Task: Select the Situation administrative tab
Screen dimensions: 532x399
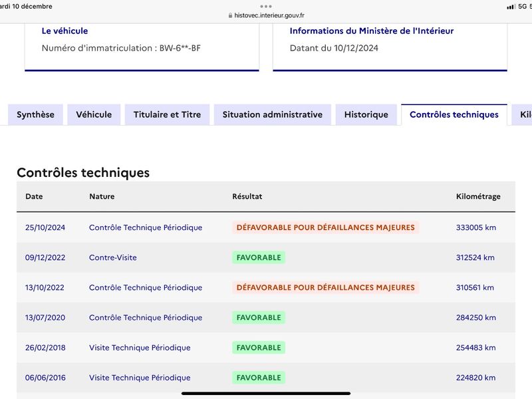Action: click(x=273, y=114)
